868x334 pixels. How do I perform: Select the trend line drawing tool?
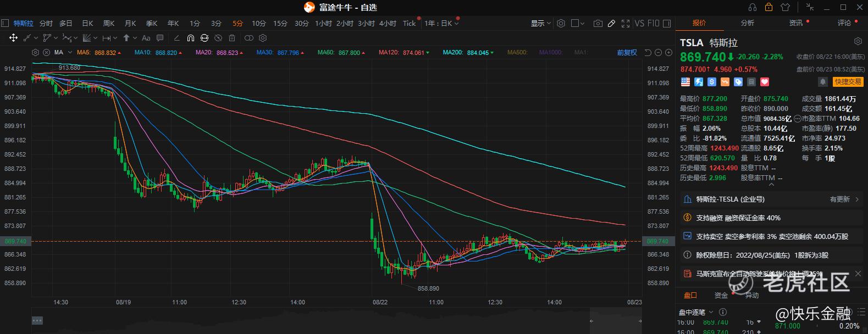(x=27, y=38)
